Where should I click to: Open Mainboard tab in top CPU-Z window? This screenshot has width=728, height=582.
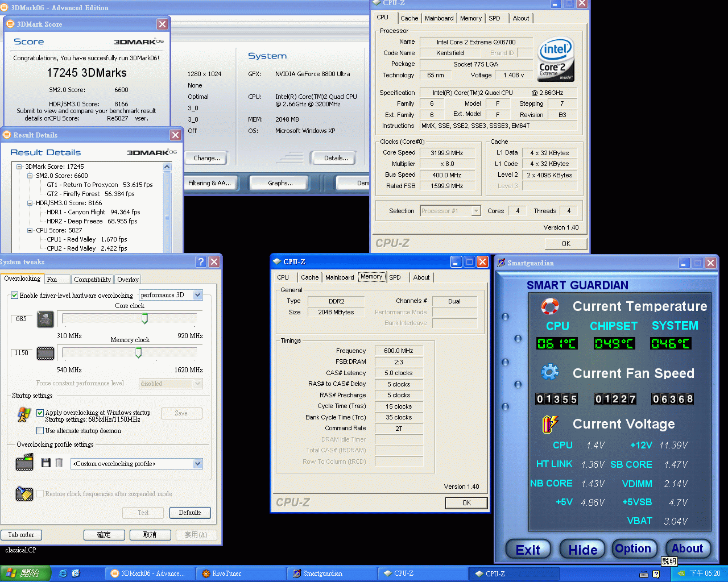coord(439,18)
